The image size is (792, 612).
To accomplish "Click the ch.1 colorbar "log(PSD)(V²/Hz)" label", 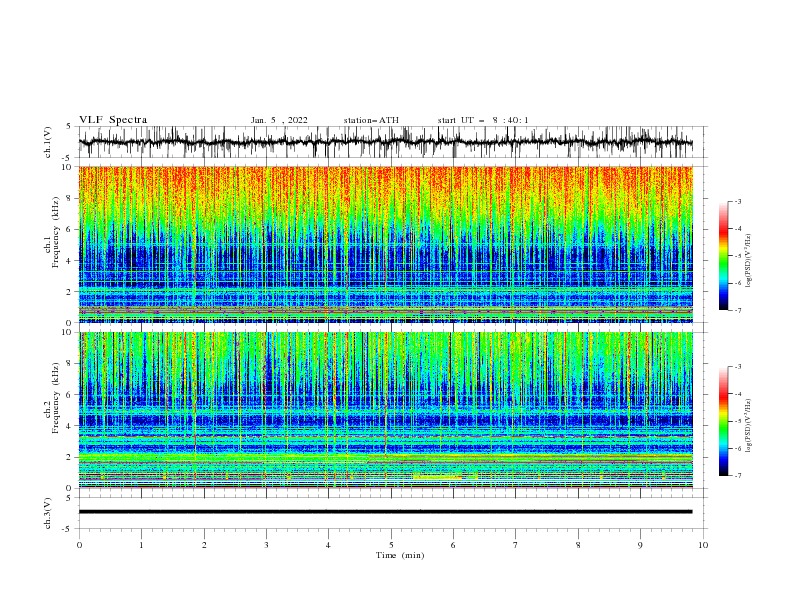I will point(748,261).
